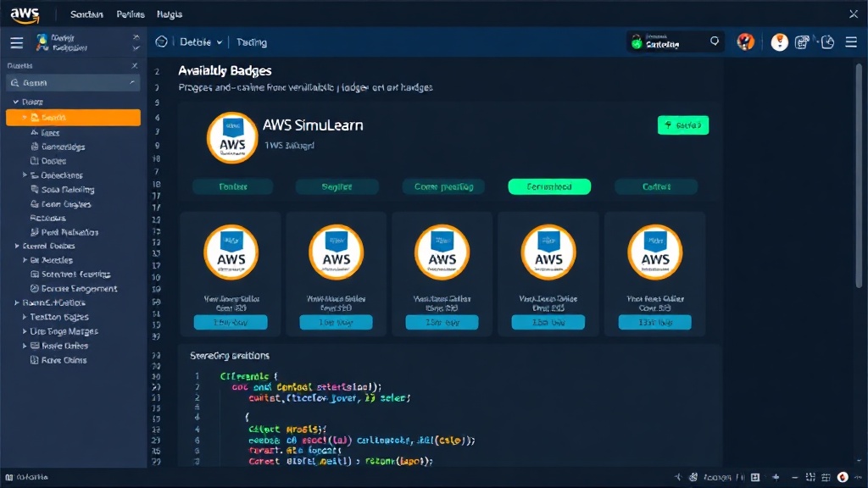Collapse the Dears tree section
This screenshot has width=868, height=488.
click(16, 102)
